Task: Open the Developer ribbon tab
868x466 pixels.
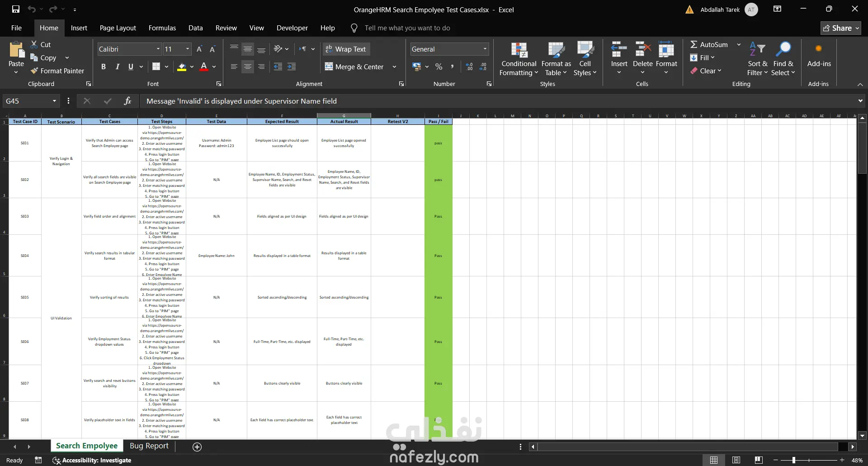Action: pos(292,28)
